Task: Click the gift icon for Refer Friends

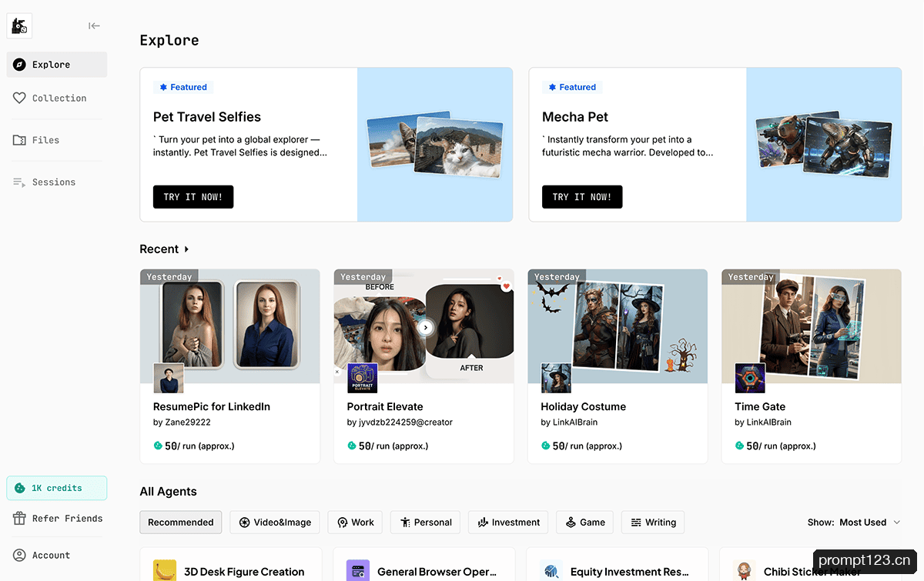Action: coord(19,519)
